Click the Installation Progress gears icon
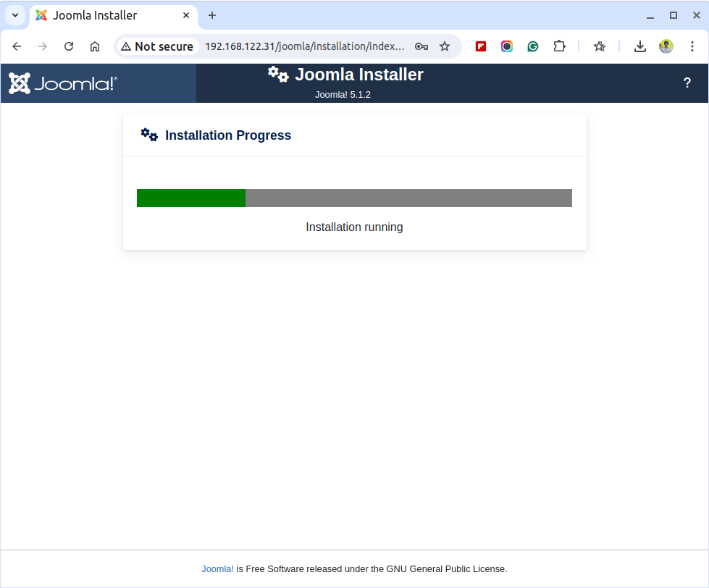709x588 pixels. click(x=149, y=135)
